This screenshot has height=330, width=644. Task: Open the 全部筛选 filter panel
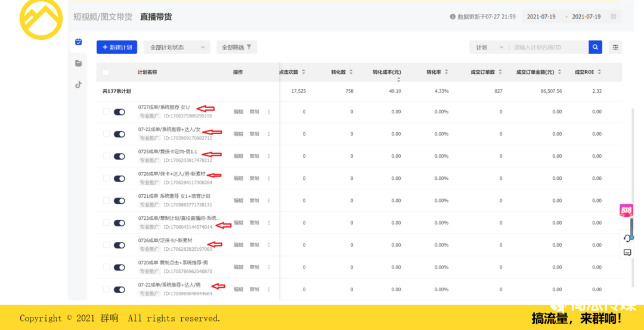[x=237, y=47]
